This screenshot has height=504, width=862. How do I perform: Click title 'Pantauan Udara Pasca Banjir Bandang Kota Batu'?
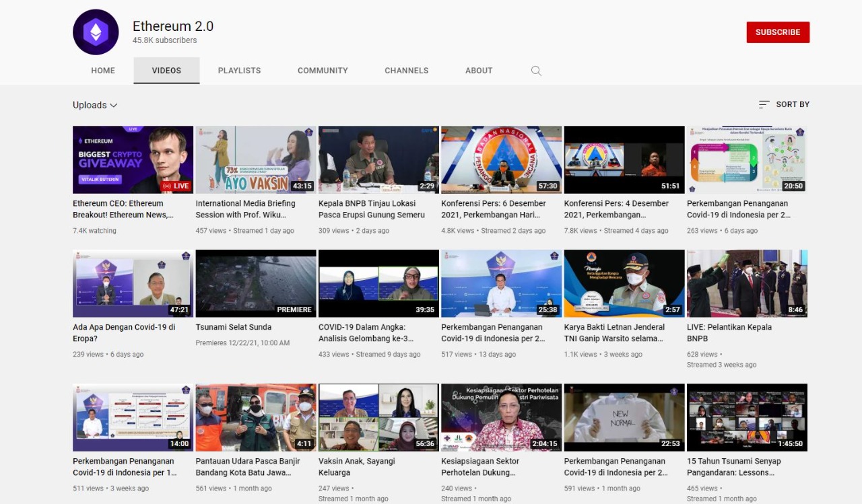248,466
